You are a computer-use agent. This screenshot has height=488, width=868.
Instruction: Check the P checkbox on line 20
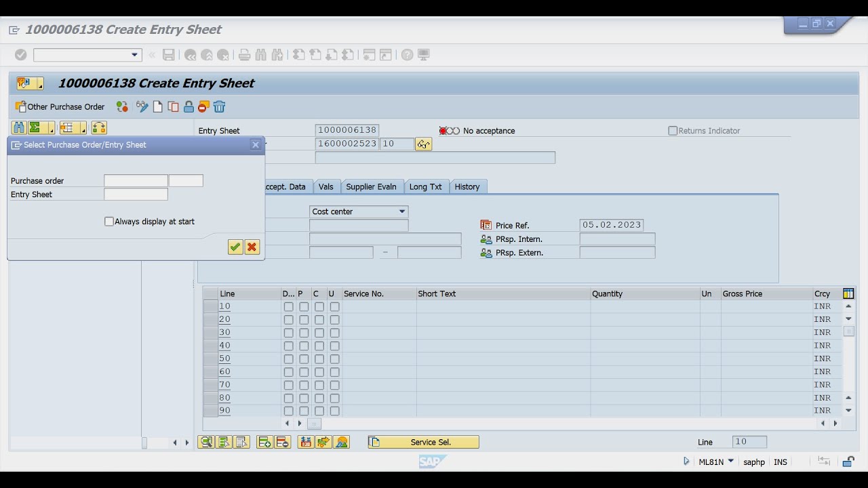coord(304,319)
